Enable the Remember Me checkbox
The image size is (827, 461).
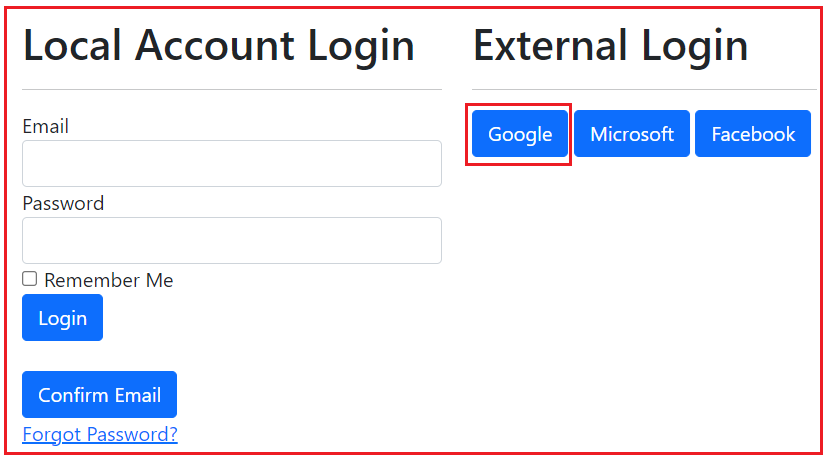click(30, 279)
